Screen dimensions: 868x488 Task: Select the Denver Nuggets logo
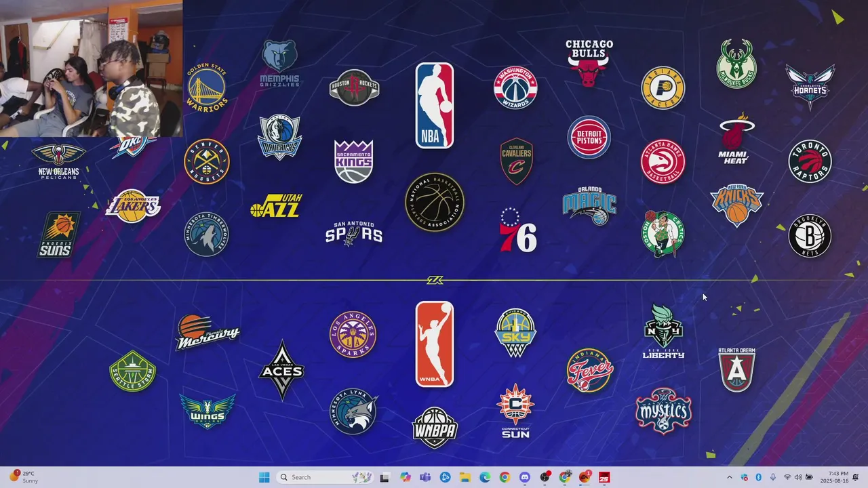point(207,161)
